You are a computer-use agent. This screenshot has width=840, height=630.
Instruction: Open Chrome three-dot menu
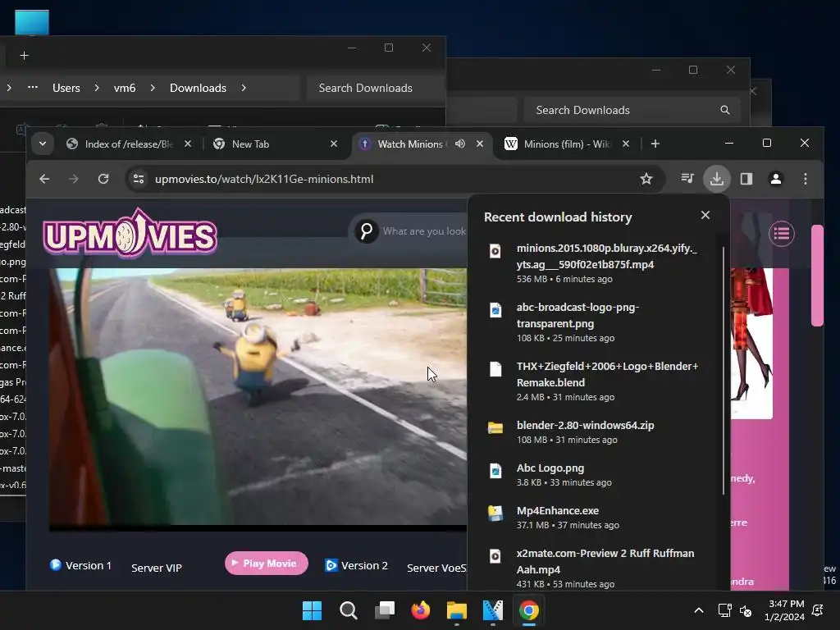[x=806, y=179]
